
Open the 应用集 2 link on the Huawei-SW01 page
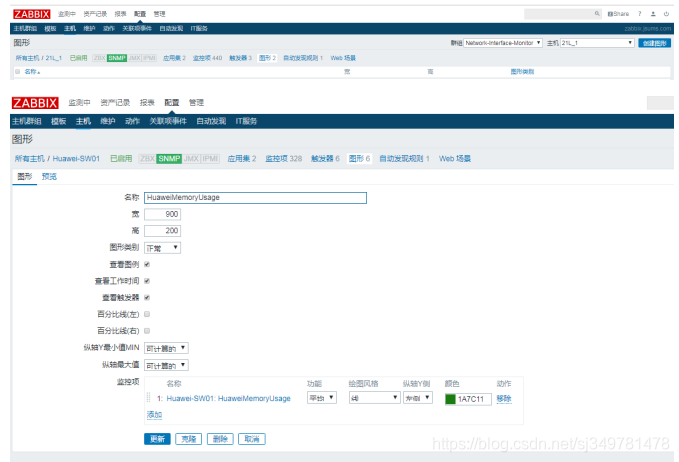point(242,158)
